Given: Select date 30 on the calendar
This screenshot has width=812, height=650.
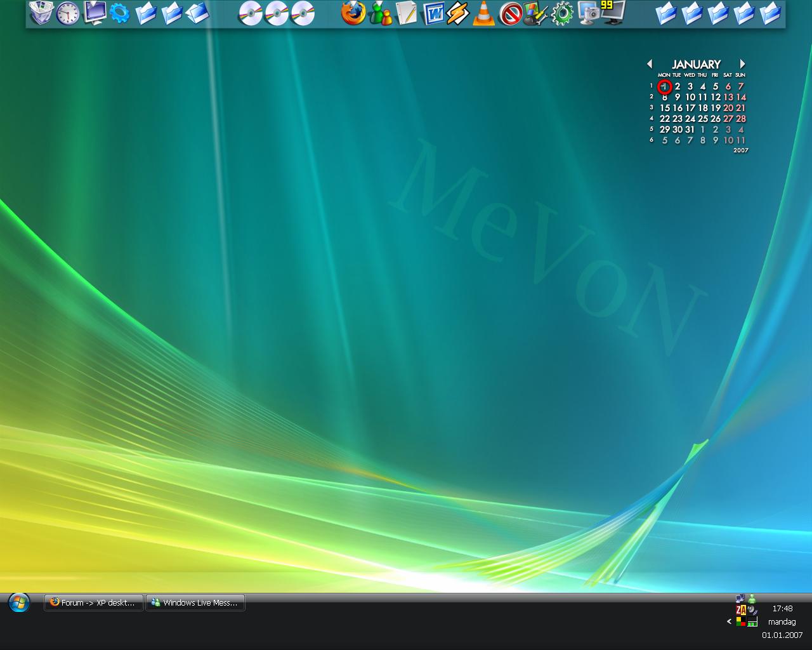Looking at the screenshot, I should tap(678, 129).
